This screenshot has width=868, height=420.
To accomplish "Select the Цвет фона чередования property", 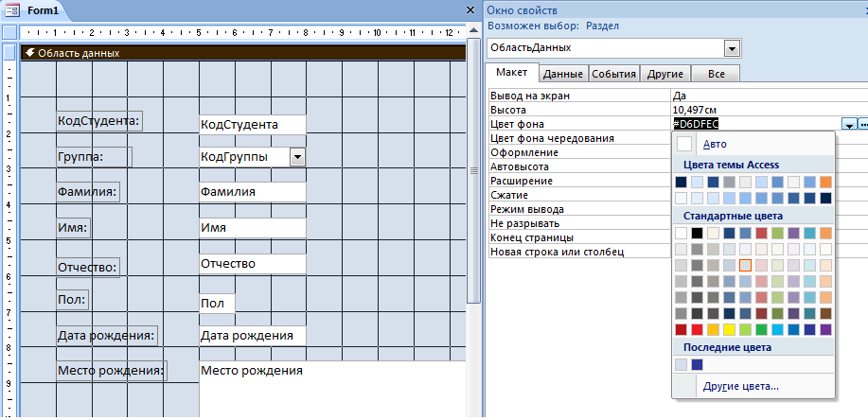I will pyautogui.click(x=579, y=138).
